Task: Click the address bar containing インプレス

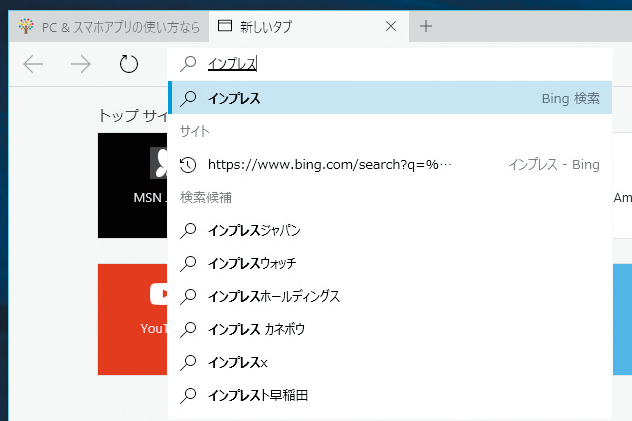Action: coord(390,64)
